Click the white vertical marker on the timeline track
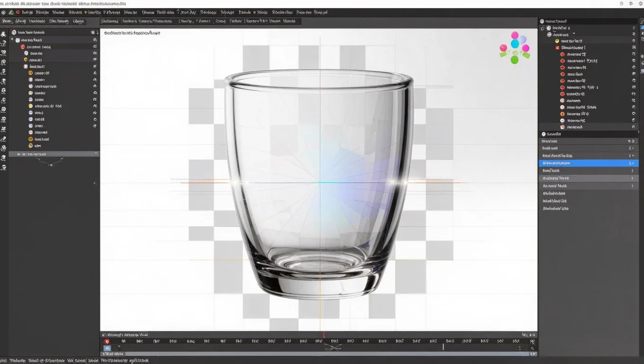The width and height of the screenshot is (644, 364). pyautogui.click(x=443, y=347)
